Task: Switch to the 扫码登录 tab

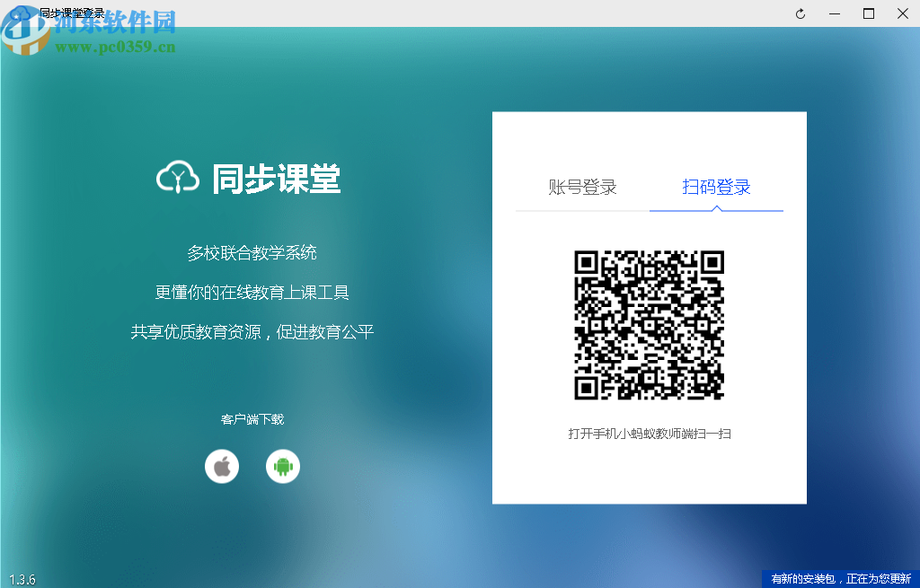Action: pyautogui.click(x=716, y=187)
